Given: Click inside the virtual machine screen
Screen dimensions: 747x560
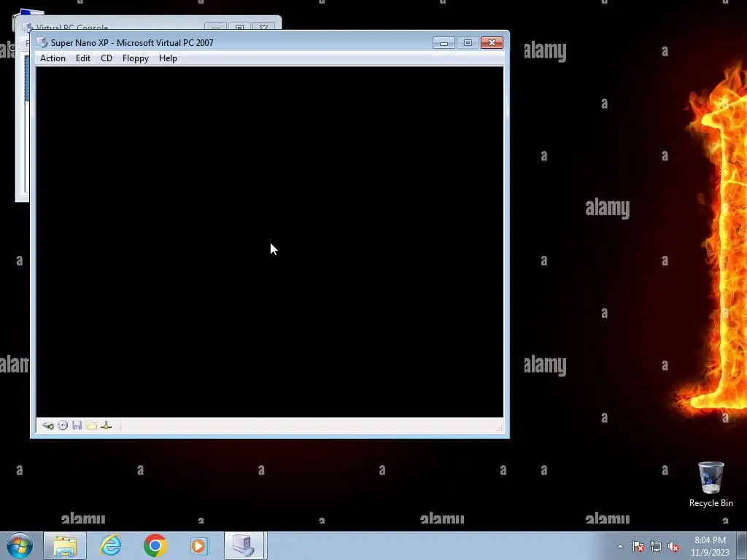Looking at the screenshot, I should [x=270, y=242].
